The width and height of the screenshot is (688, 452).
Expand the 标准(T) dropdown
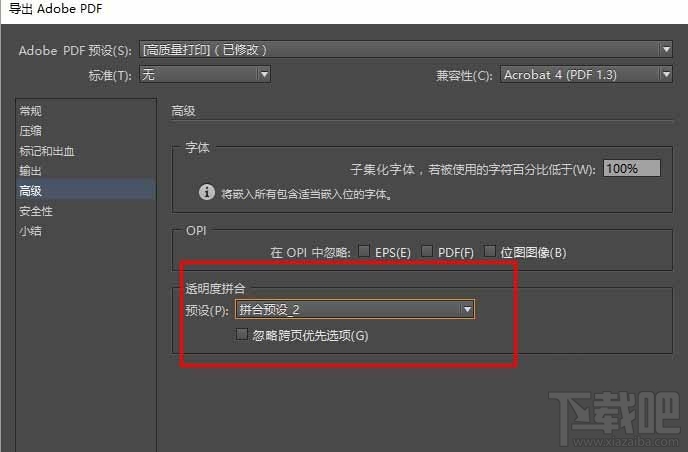pos(204,74)
